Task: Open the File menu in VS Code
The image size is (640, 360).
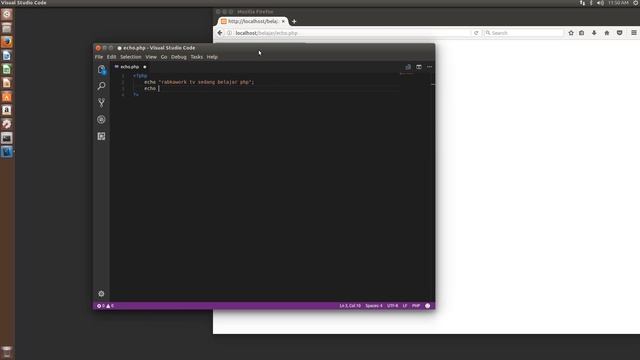Action: pos(99,57)
